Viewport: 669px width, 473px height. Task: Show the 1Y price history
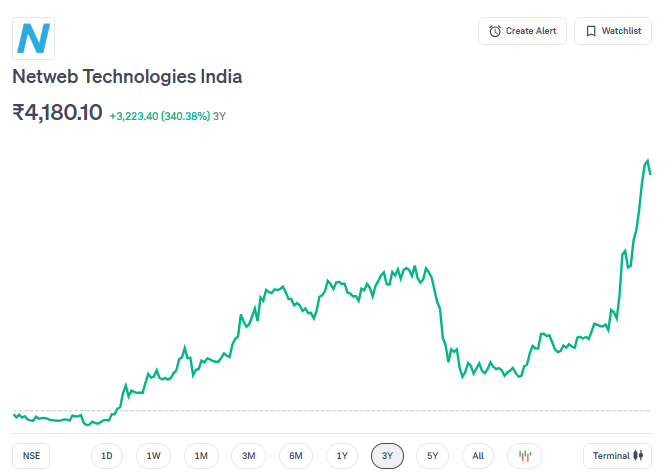[x=342, y=456]
